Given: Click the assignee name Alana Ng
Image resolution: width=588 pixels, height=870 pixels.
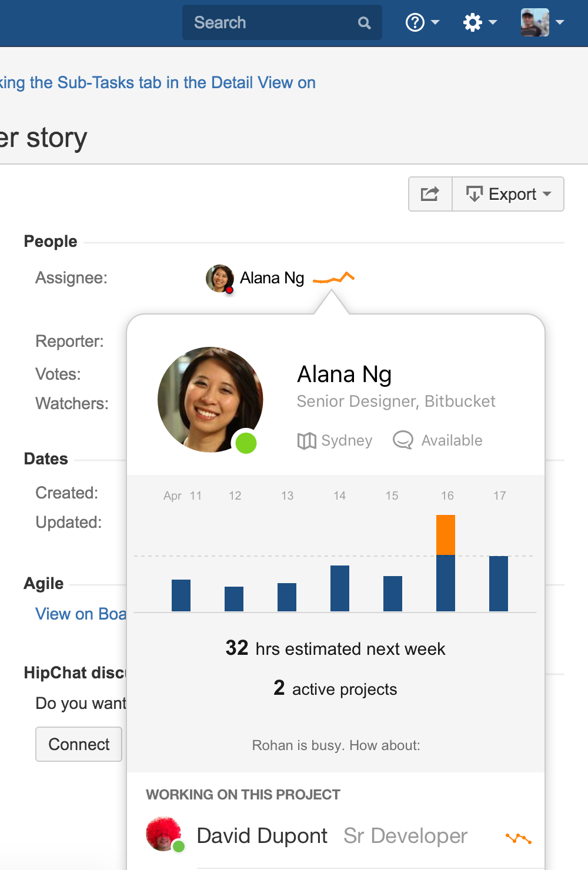Looking at the screenshot, I should coord(272,277).
